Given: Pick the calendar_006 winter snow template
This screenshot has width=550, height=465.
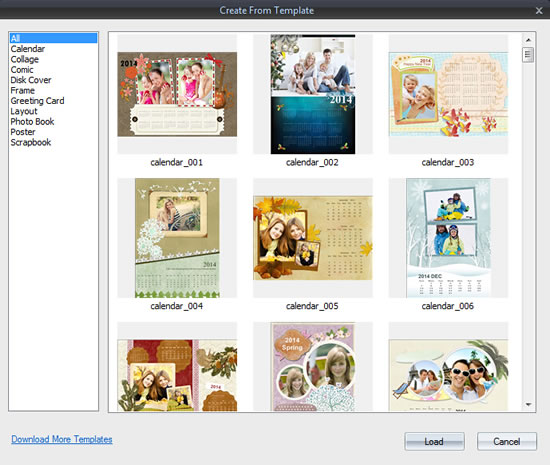Looking at the screenshot, I should (x=448, y=238).
